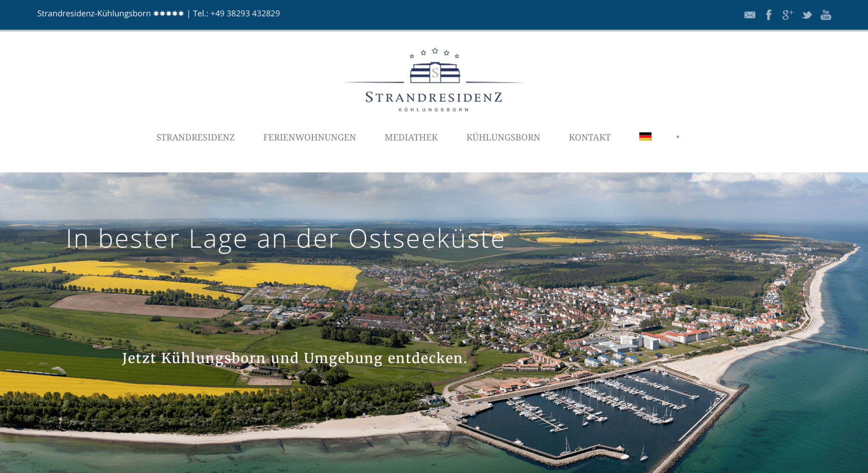Image resolution: width=868 pixels, height=473 pixels.
Task: Click headline In bester Lage an der Ostseeküste
Action: click(285, 239)
